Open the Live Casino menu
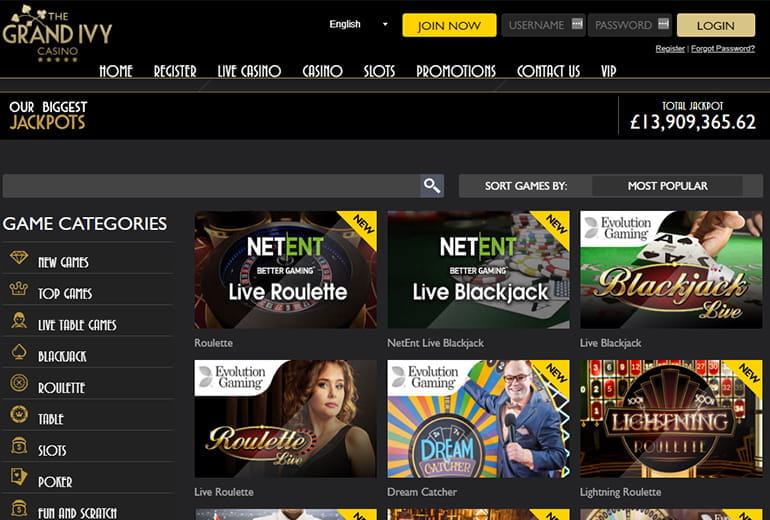Viewport: 770px width, 520px height. point(249,71)
